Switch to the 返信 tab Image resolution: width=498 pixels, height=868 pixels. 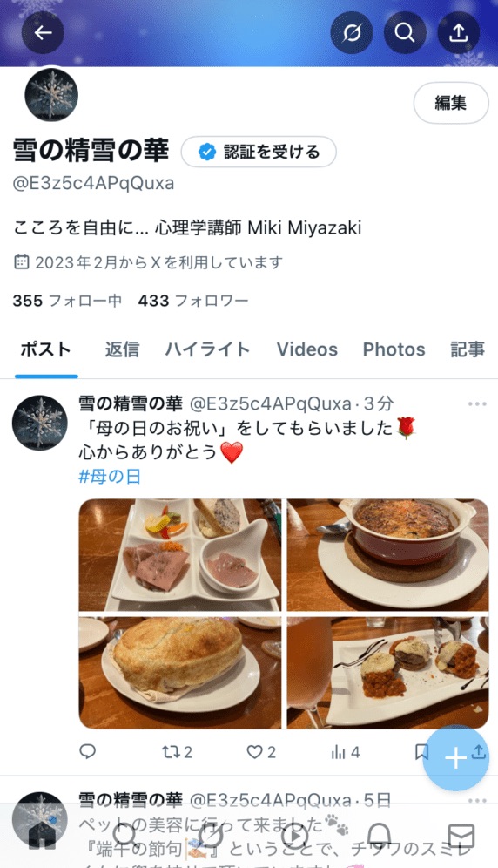pyautogui.click(x=122, y=349)
